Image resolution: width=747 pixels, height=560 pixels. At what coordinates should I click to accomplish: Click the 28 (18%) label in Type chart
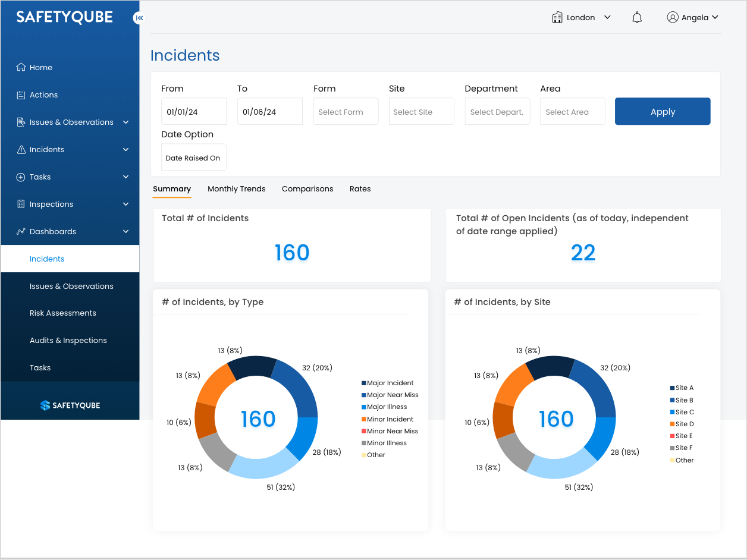point(327,452)
